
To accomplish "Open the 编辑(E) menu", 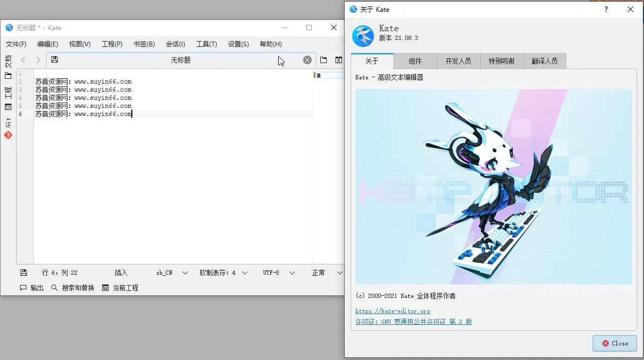I will tap(48, 44).
